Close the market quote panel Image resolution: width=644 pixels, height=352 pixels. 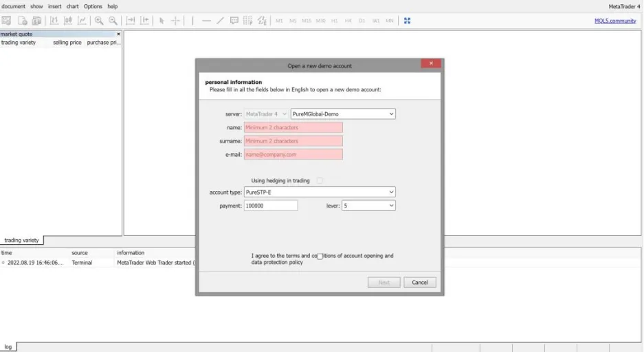[119, 34]
